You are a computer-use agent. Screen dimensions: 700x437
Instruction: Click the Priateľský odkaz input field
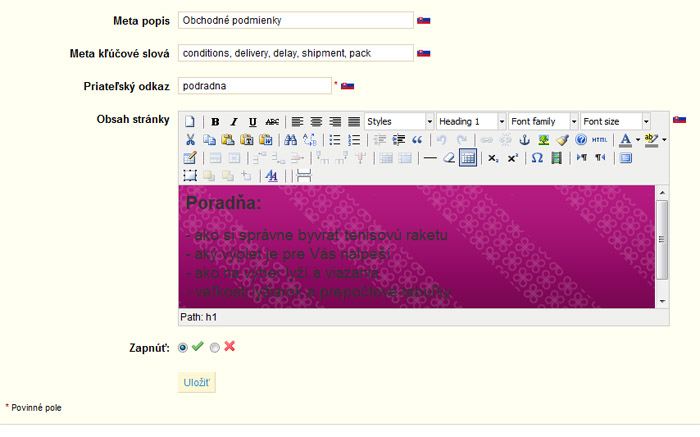[254, 86]
